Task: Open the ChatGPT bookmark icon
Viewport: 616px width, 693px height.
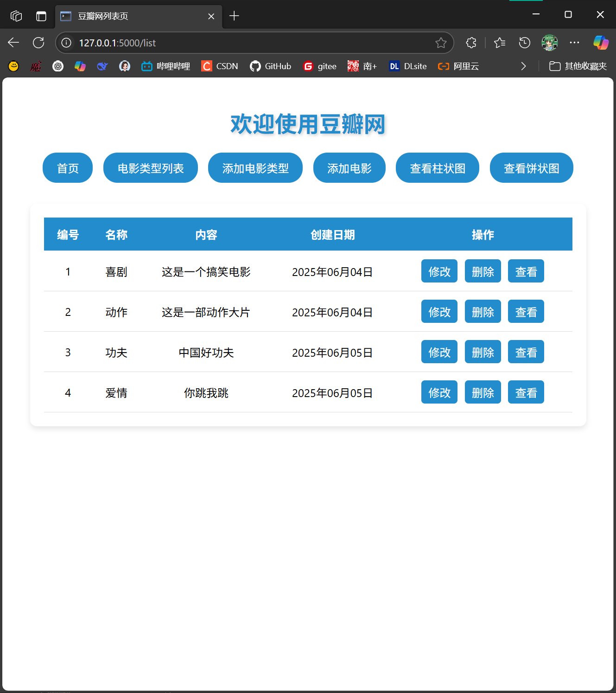Action: (58, 66)
